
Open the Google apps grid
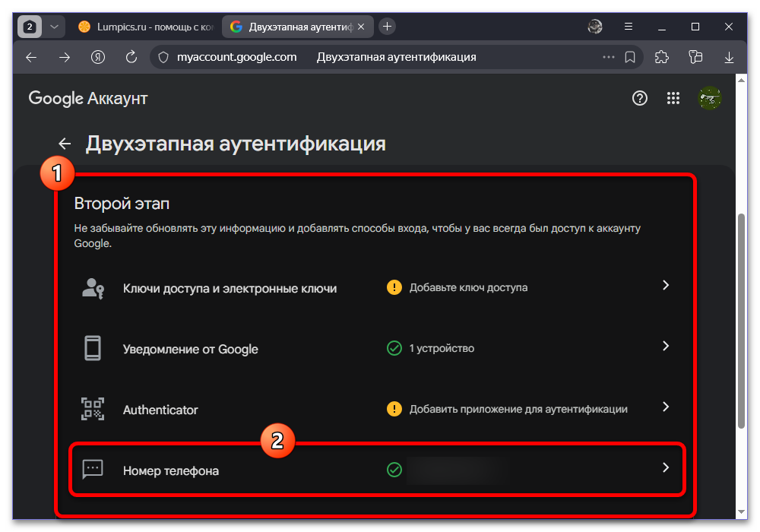(673, 98)
